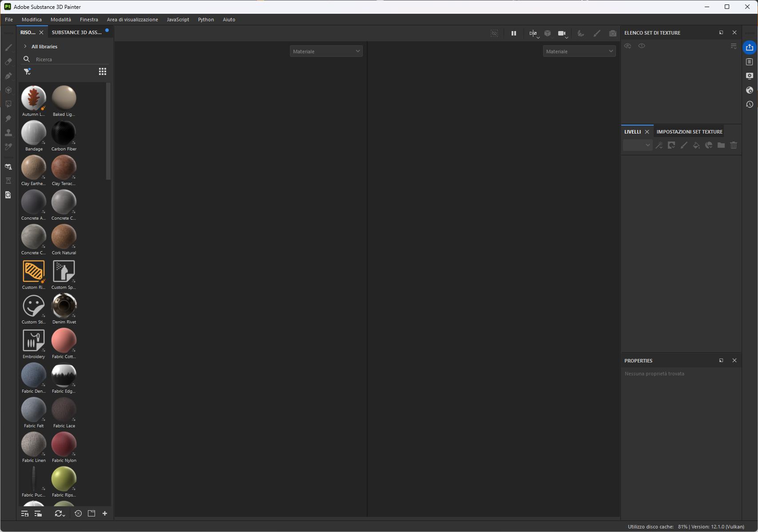Viewport: 758px width, 532px height.
Task: Open the Finestra menu
Action: 89,20
